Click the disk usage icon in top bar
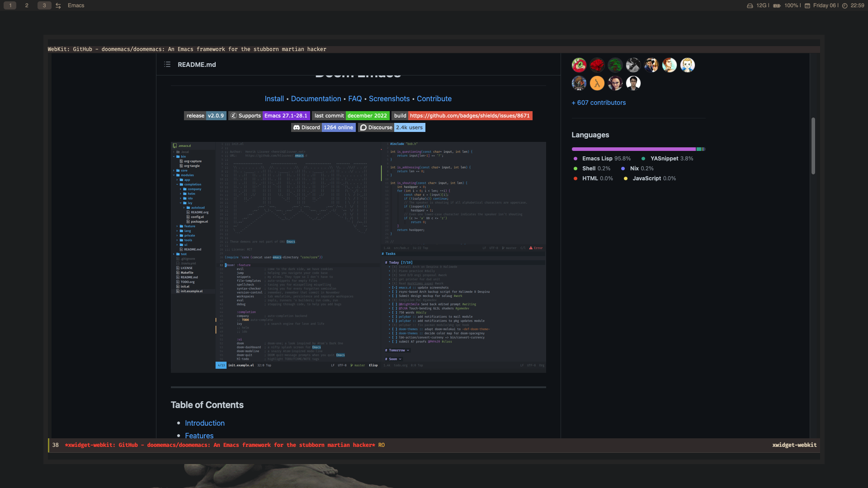Image resolution: width=868 pixels, height=488 pixels. pos(750,5)
